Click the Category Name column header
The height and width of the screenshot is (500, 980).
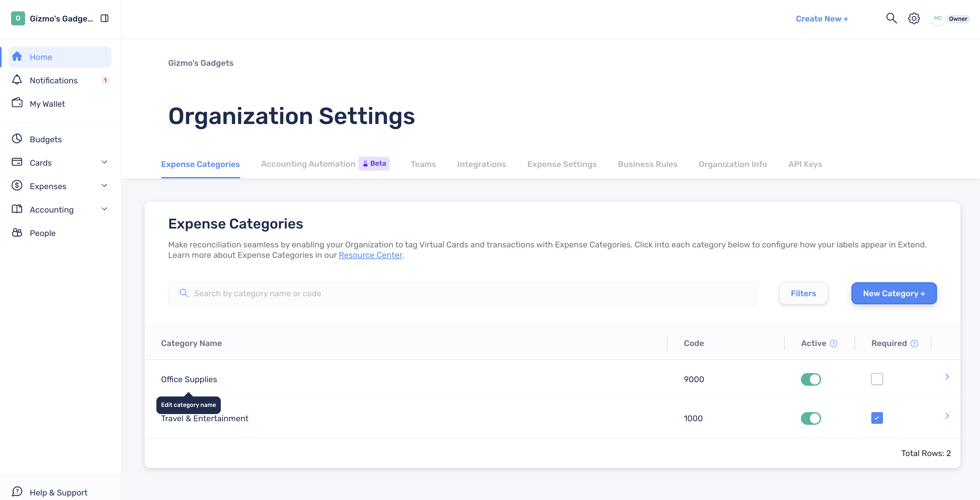(x=191, y=343)
